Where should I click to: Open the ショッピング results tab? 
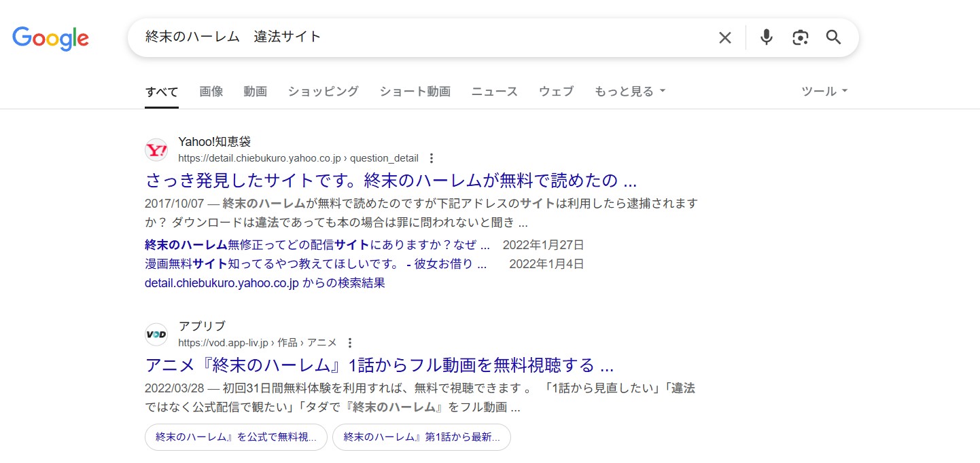coord(322,91)
